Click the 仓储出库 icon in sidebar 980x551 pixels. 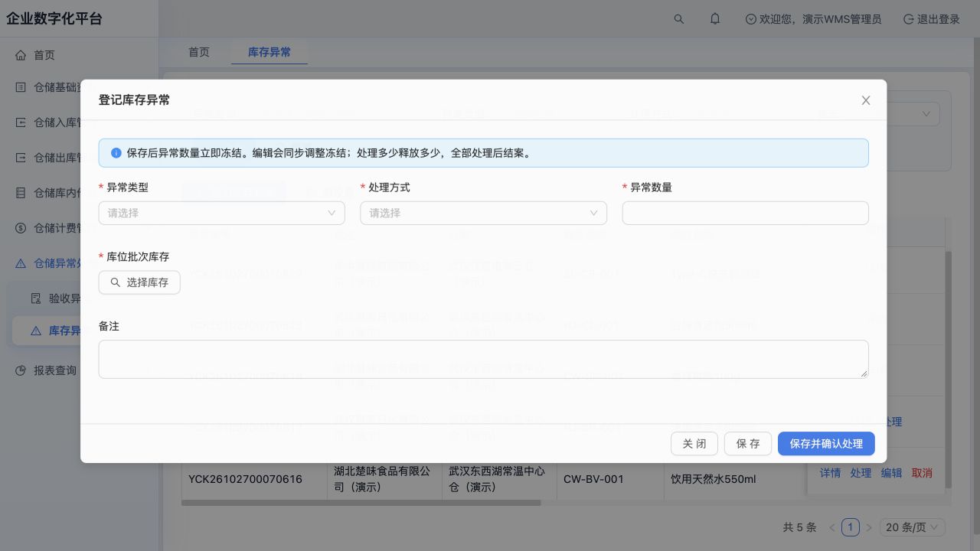(21, 158)
